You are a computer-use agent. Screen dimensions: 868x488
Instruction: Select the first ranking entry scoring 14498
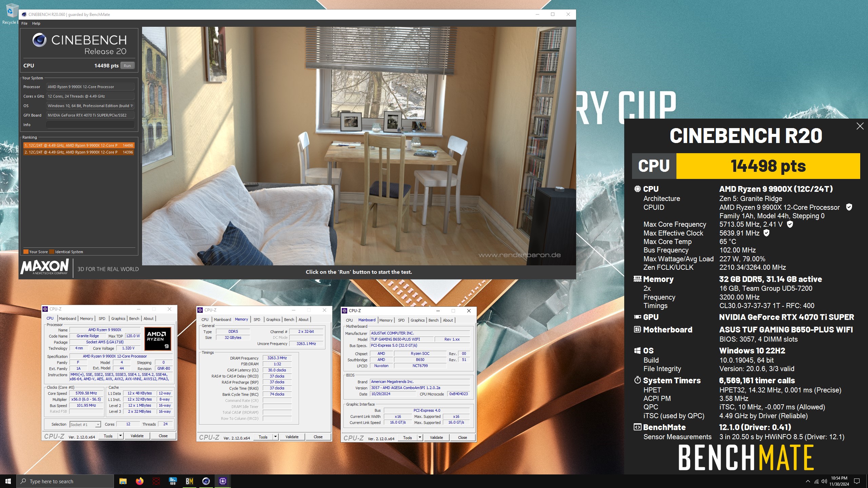[79, 145]
